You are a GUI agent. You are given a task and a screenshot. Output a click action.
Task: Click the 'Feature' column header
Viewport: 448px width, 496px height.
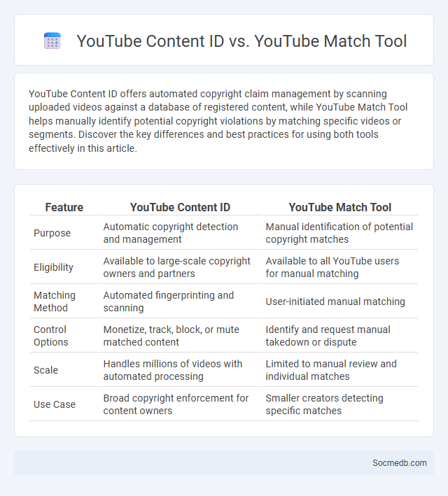pos(64,207)
